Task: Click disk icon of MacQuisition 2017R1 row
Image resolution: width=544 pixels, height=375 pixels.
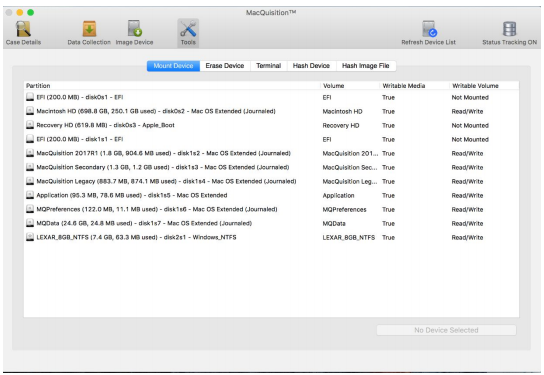Action: pos(30,153)
